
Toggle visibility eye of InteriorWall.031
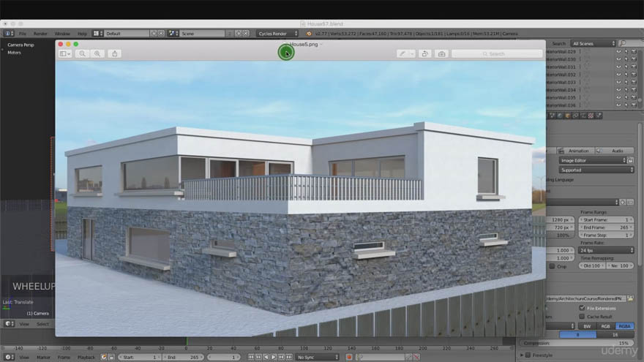618,67
